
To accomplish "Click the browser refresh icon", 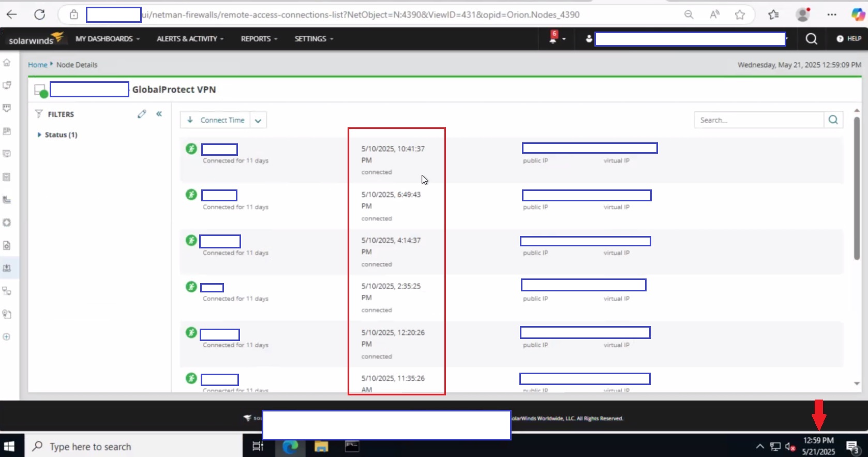I will tap(39, 14).
